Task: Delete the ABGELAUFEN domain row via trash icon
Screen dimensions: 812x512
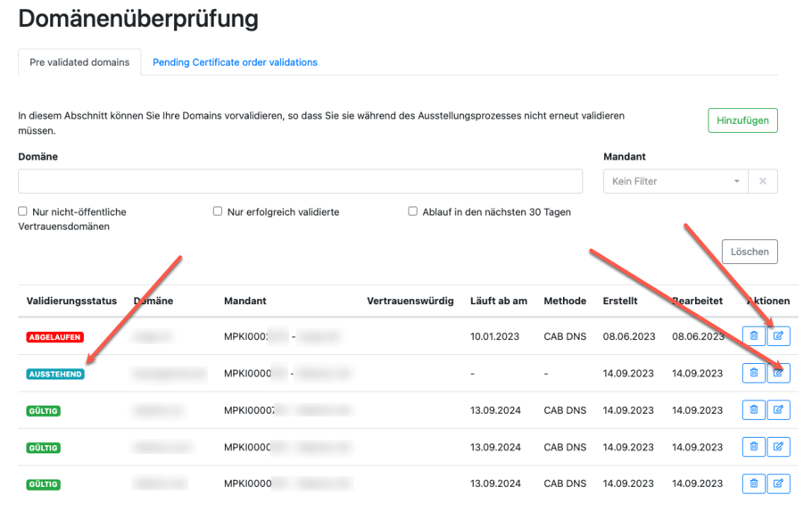Action: click(753, 336)
